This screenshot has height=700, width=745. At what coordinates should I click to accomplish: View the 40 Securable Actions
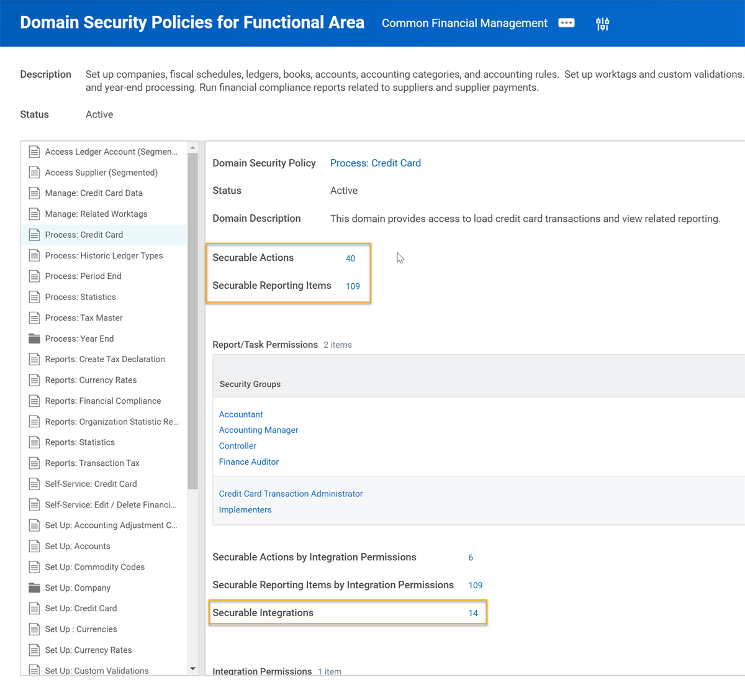point(350,258)
